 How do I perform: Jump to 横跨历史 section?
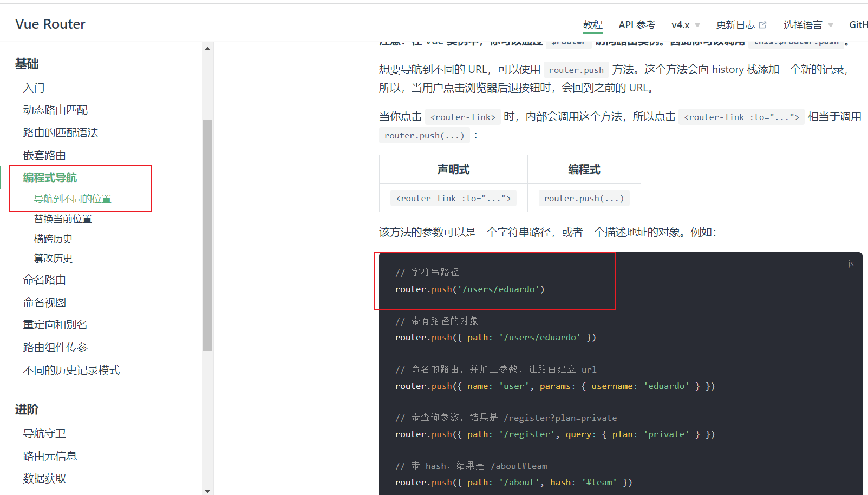pyautogui.click(x=53, y=239)
